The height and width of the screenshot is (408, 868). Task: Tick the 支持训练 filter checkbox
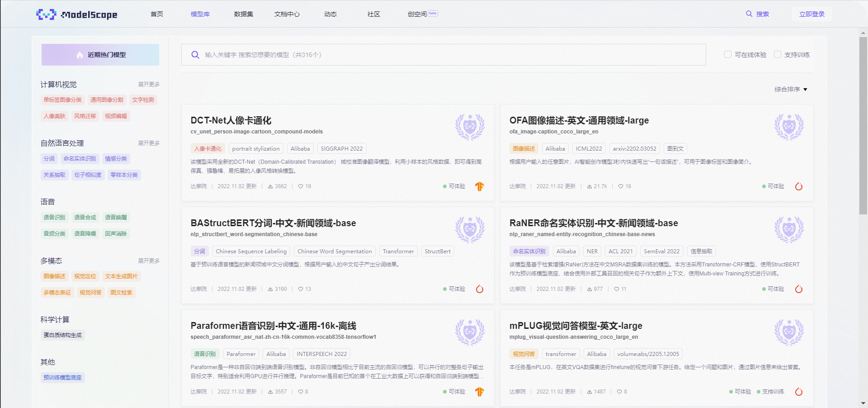tap(778, 54)
